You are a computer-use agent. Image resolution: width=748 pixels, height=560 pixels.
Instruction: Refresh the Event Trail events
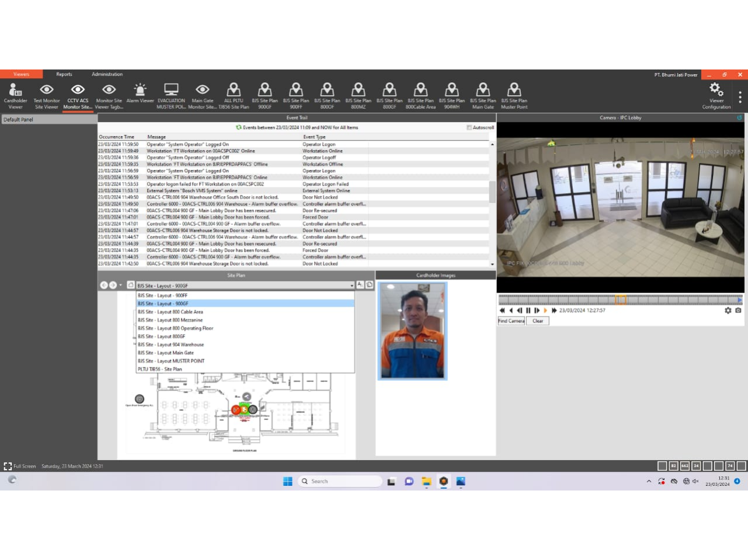[238, 127]
